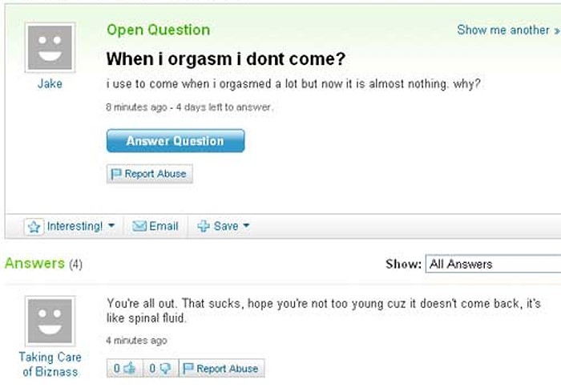Image resolution: width=561 pixels, height=392 pixels.
Task: Open Jake's profile name link
Action: pyautogui.click(x=50, y=83)
